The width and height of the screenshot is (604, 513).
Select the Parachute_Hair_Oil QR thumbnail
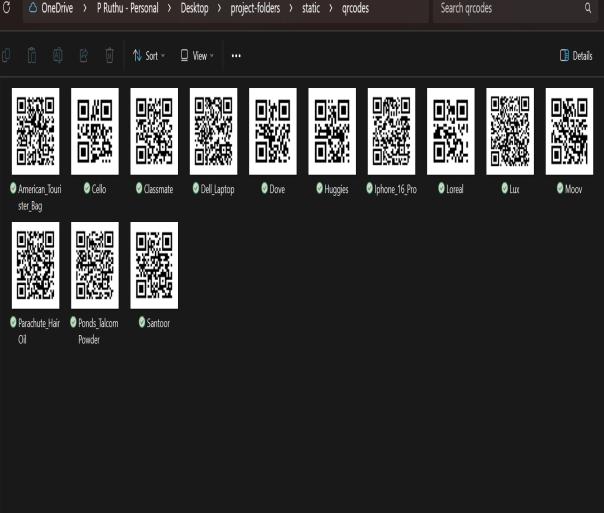[x=35, y=265]
